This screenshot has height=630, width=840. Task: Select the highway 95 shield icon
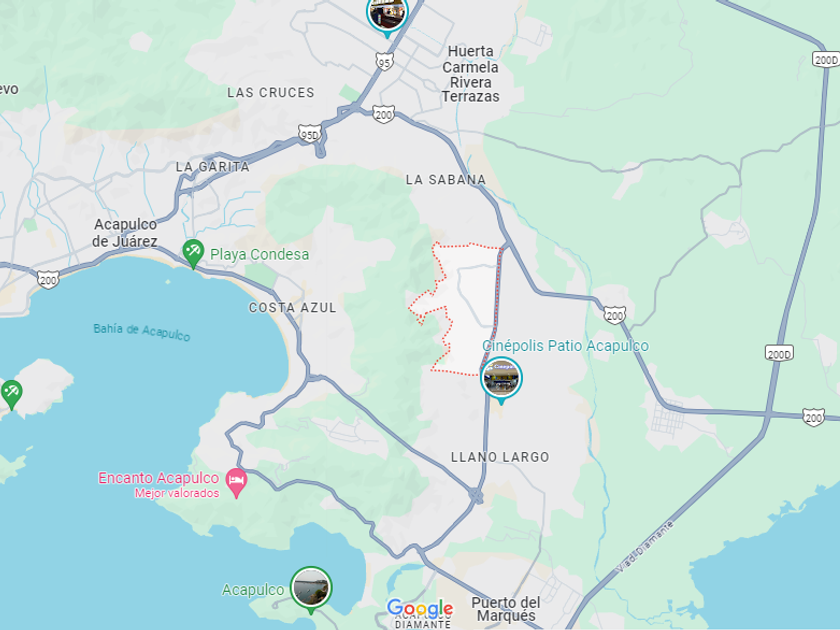[384, 62]
